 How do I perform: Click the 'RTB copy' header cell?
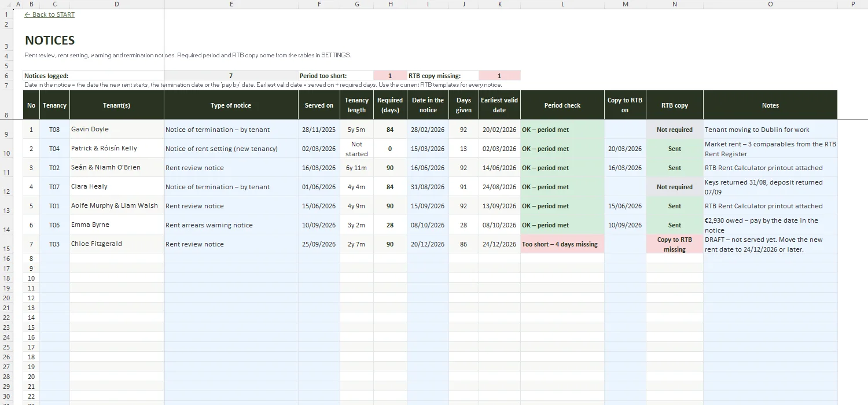pyautogui.click(x=675, y=105)
